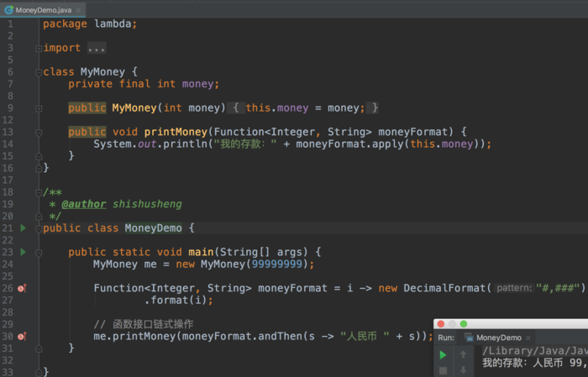
Task: Click the fold end marker on line 15
Action: pyautogui.click(x=39, y=156)
